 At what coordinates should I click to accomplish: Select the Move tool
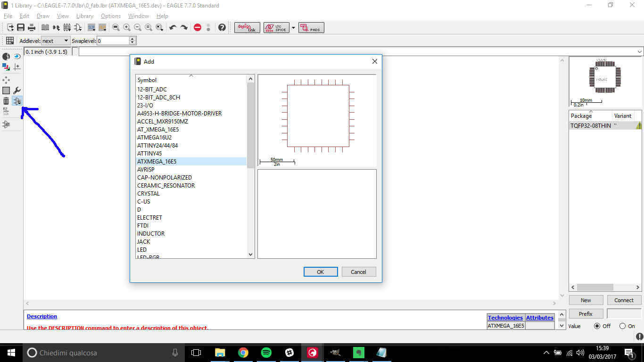(6, 80)
